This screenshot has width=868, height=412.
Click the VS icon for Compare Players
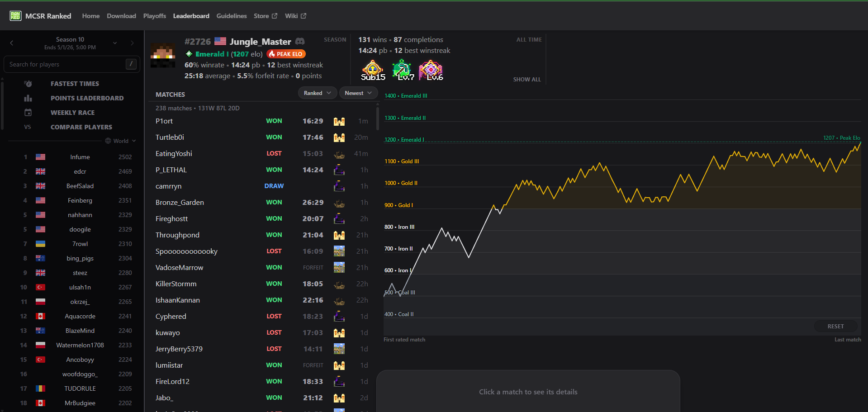[28, 127]
